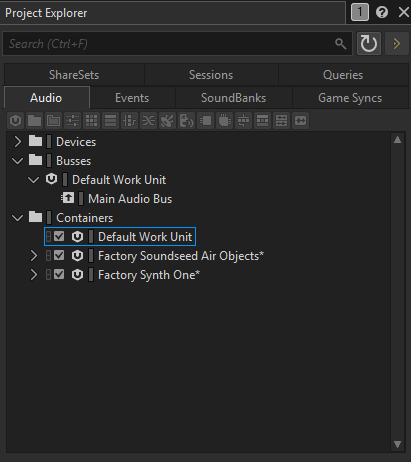Click the help question mark icon
The image size is (411, 462).
click(382, 13)
